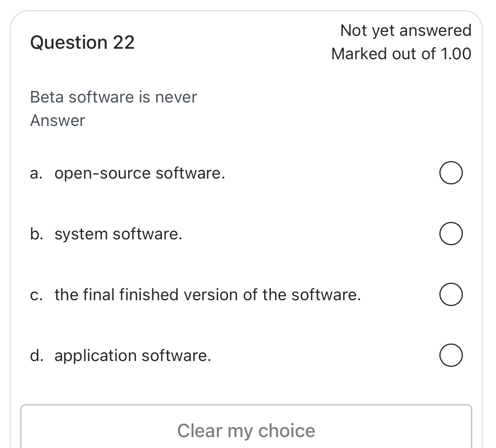This screenshot has width=496, height=448.
Task: Click the question text 'Beta software is never'
Action: pos(113,97)
